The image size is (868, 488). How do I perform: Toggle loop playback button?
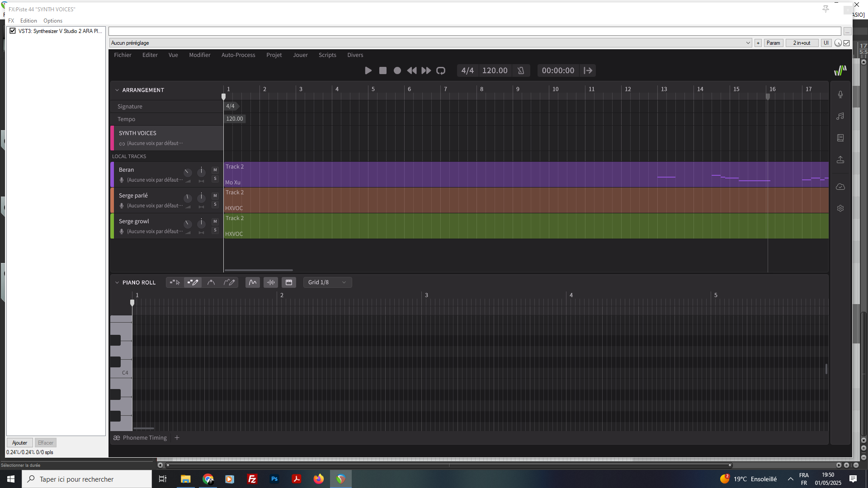click(441, 70)
